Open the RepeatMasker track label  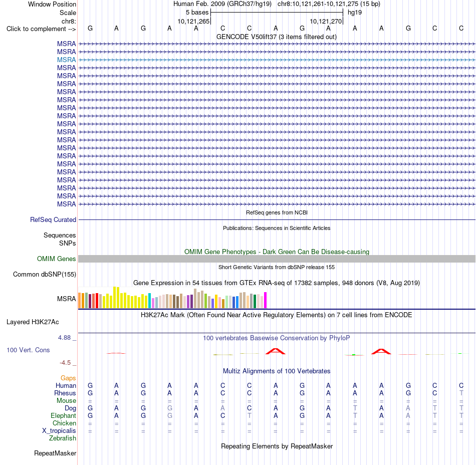pos(55,453)
